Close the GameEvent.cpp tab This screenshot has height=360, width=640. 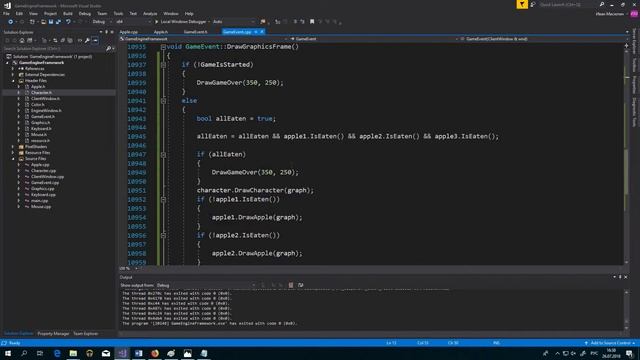pos(262,32)
